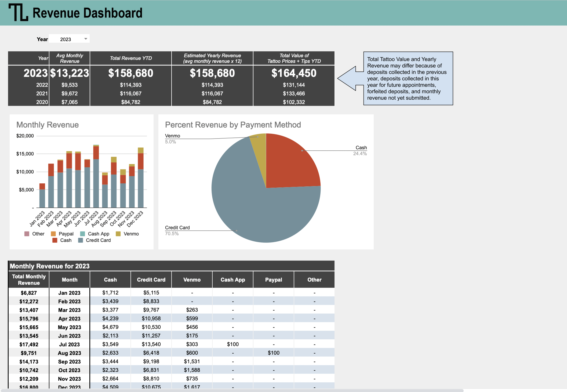567x392 pixels.
Task: Open the Year dropdown arrow
Action: coord(86,39)
